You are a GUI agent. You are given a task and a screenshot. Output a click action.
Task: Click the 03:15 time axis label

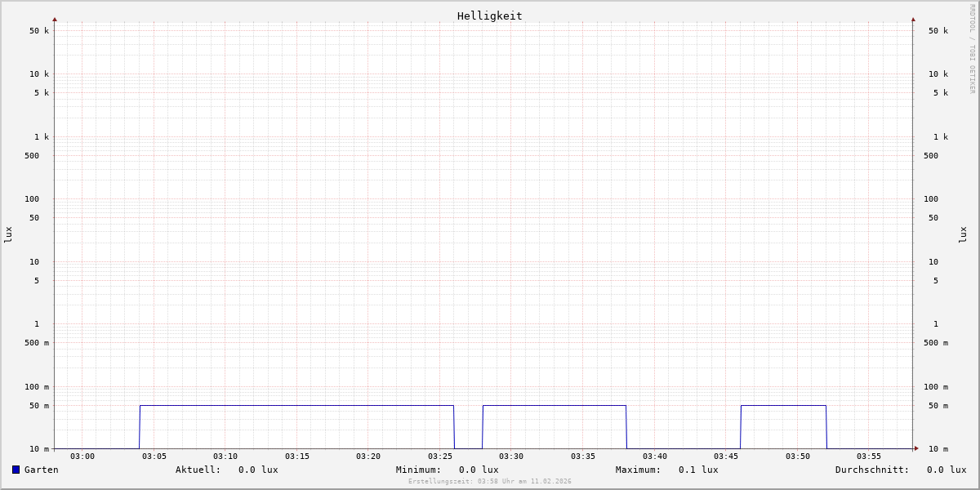point(297,457)
